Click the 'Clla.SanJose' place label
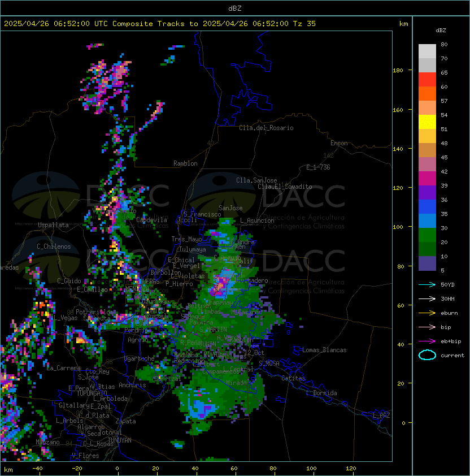This screenshot has width=470, height=476. tap(256, 180)
